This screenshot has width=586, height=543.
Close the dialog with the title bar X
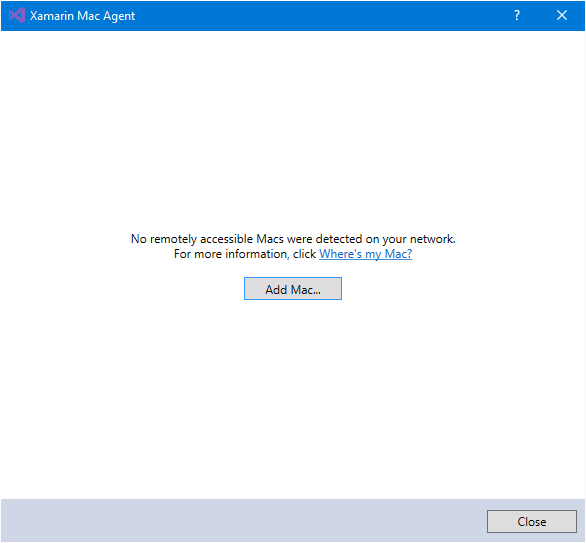click(x=561, y=15)
